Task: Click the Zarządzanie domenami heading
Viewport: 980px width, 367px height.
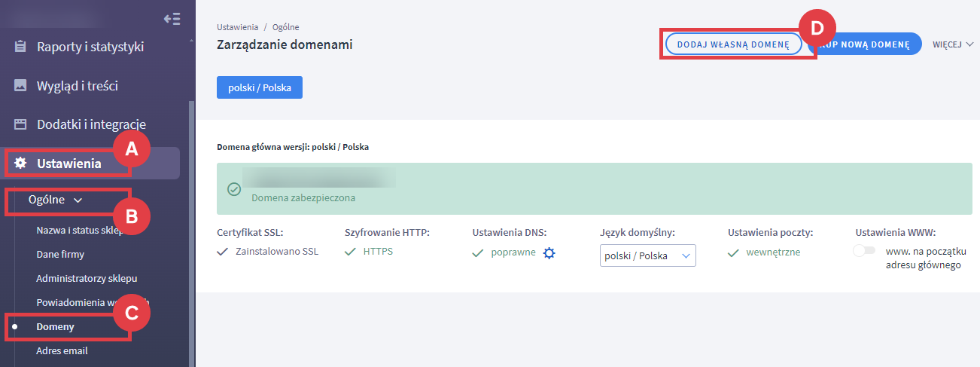Action: pyautogui.click(x=285, y=44)
